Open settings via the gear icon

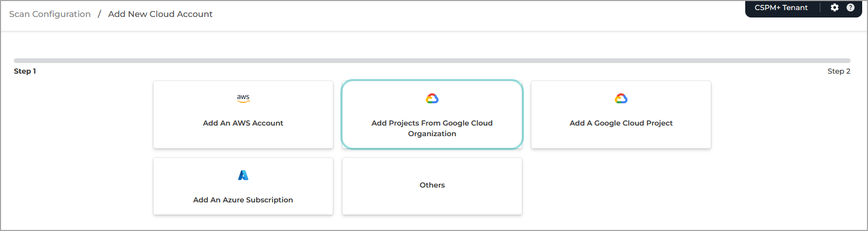[x=835, y=7]
